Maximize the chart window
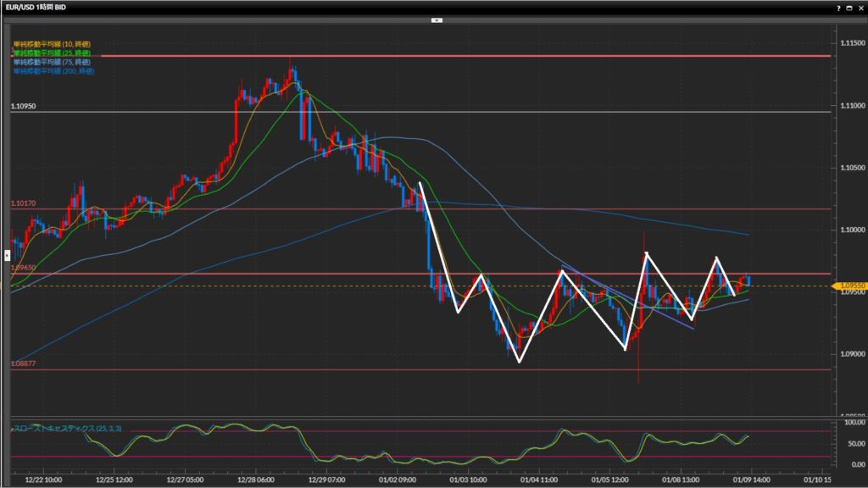 click(x=849, y=7)
